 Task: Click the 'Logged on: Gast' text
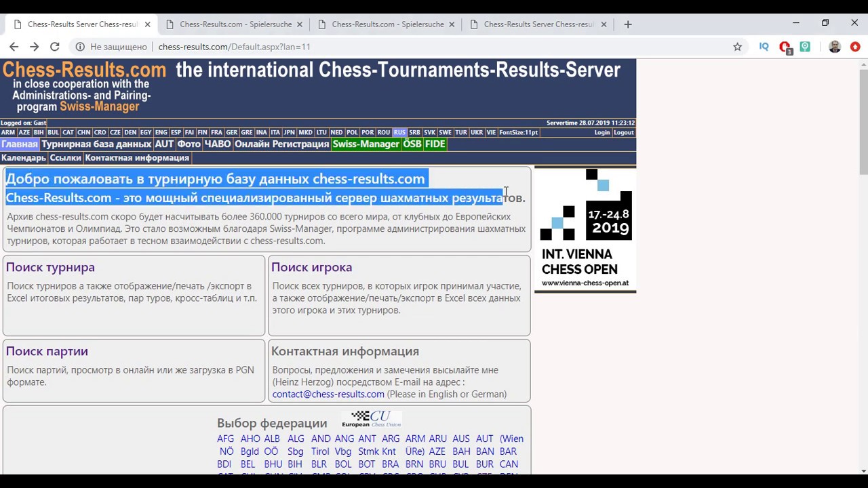pyautogui.click(x=24, y=123)
